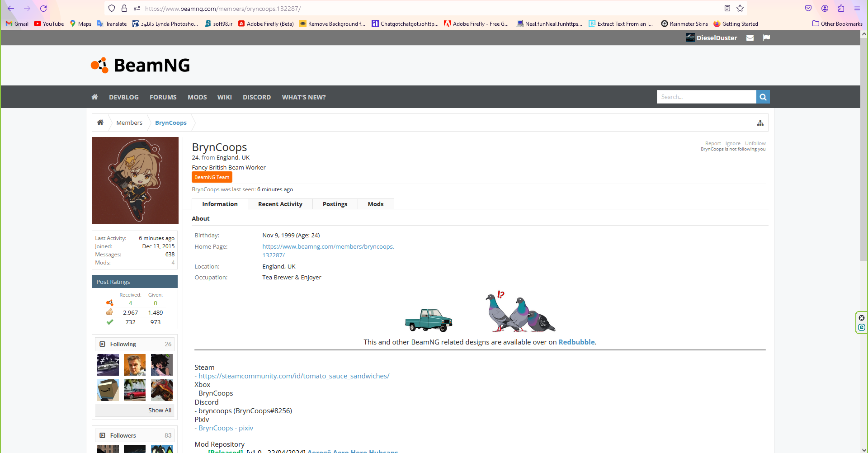
Task: Click the BeamNG logo
Action: coord(140,65)
